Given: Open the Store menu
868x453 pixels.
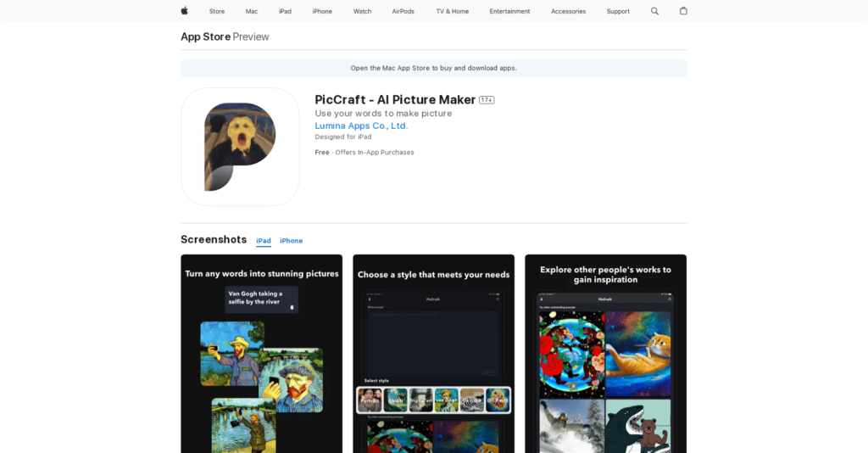Looking at the screenshot, I should tap(217, 11).
